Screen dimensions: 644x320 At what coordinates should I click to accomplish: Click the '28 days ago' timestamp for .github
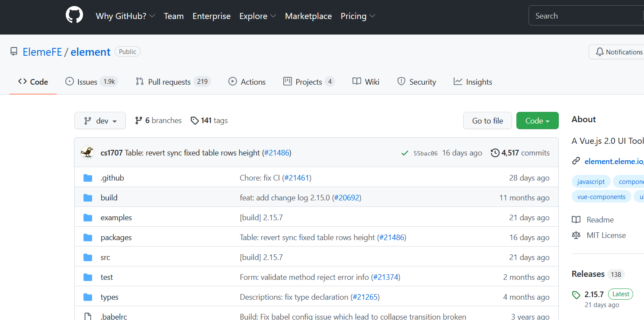[x=529, y=177]
